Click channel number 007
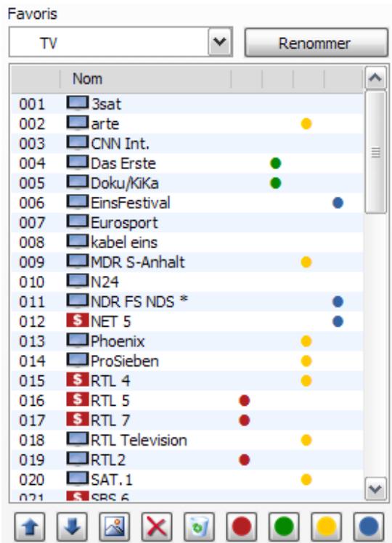The image size is (392, 543). click(x=32, y=223)
